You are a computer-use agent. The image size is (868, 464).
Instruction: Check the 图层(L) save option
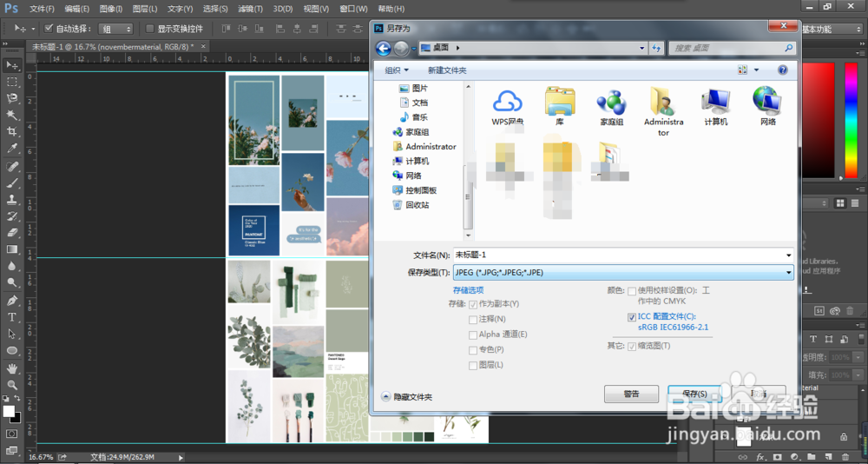[473, 365]
